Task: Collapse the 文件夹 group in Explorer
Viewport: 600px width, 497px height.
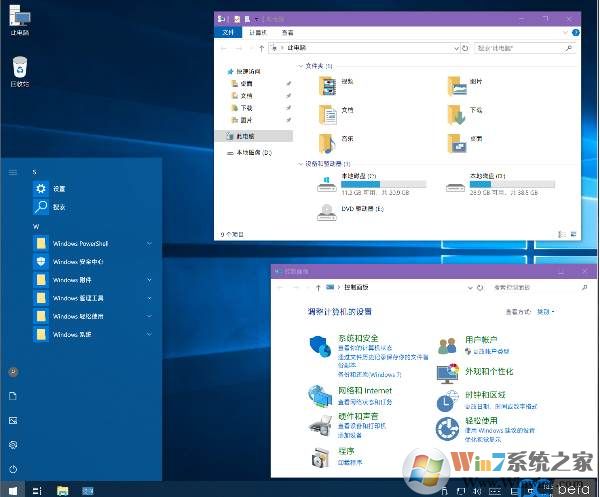Action: pos(300,66)
